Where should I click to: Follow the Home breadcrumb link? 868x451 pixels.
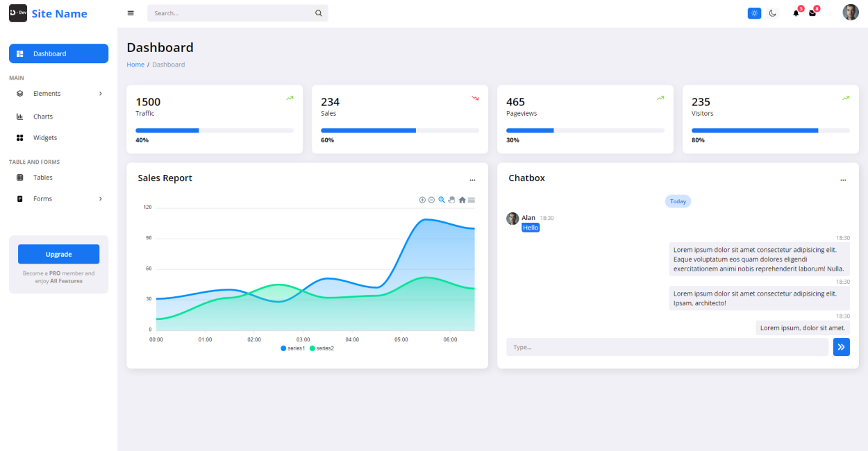[135, 65]
